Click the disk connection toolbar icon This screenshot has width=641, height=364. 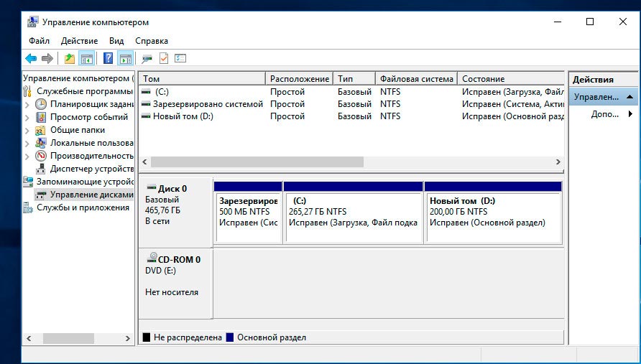[x=147, y=59]
